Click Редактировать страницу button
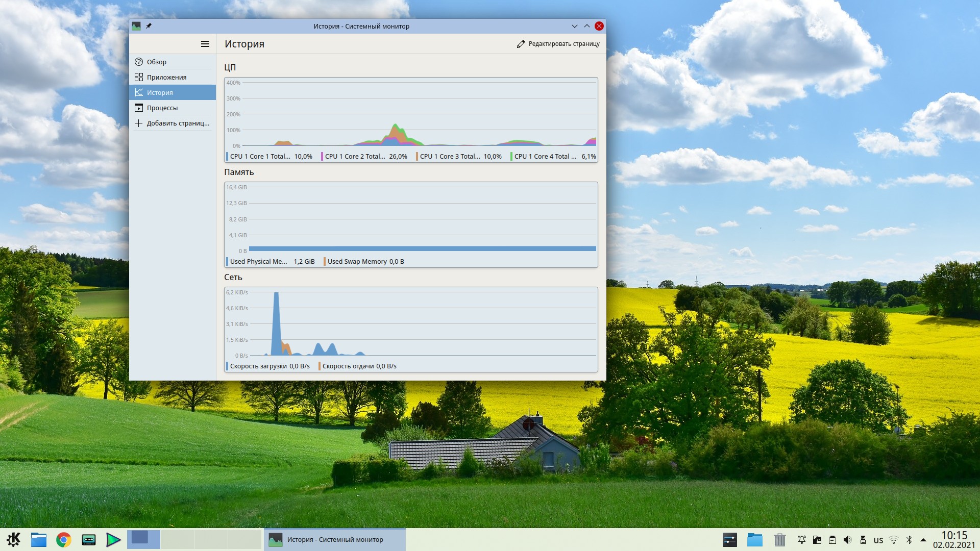The width and height of the screenshot is (980, 551). point(558,44)
